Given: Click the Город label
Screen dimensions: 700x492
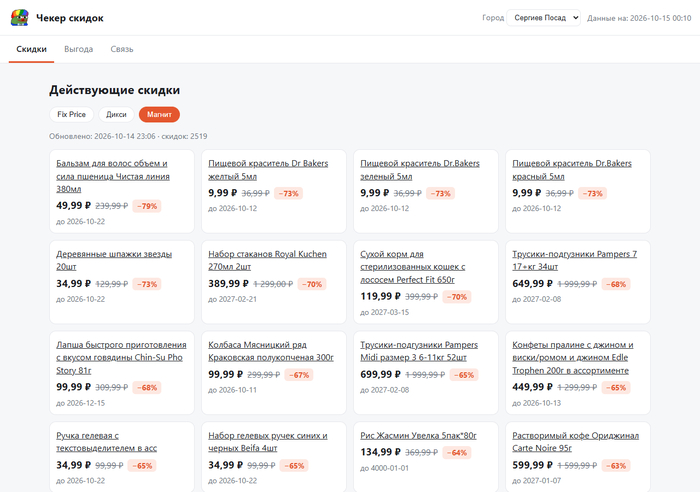Looking at the screenshot, I should [x=493, y=18].
